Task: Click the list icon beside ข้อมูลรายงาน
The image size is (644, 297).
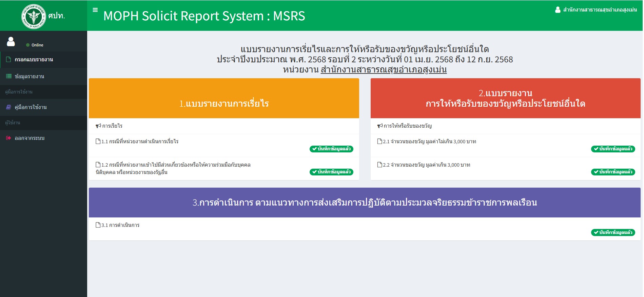Action: click(8, 77)
